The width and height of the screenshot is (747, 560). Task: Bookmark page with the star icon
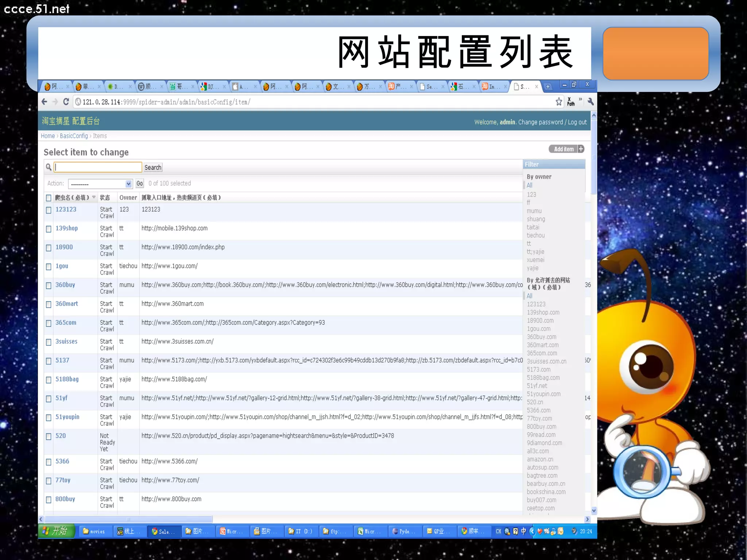pos(559,102)
